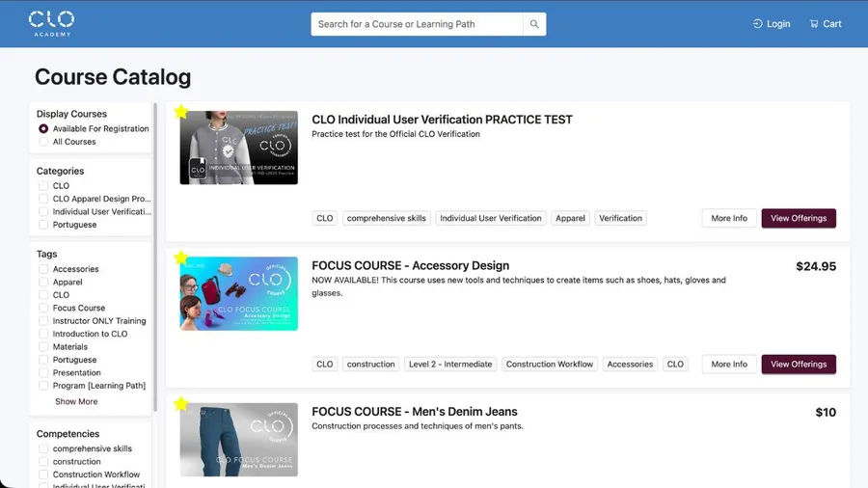Select Available For Registration radio option
The image size is (868, 488).
pos(43,128)
